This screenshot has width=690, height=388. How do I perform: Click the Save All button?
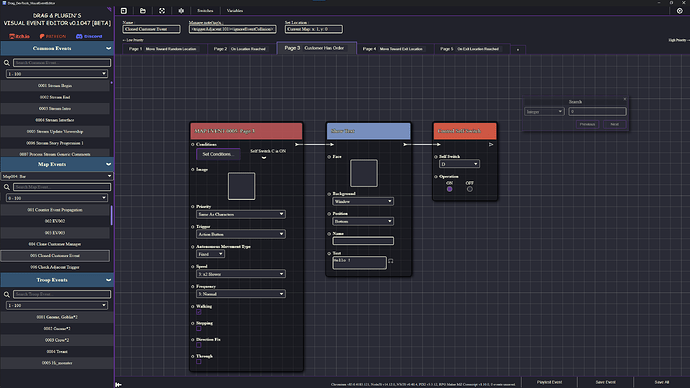662,382
